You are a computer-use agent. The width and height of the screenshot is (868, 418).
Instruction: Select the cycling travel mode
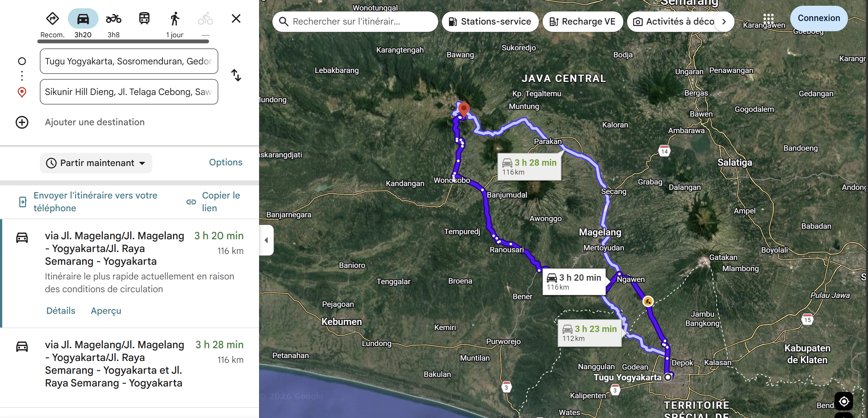(x=205, y=18)
